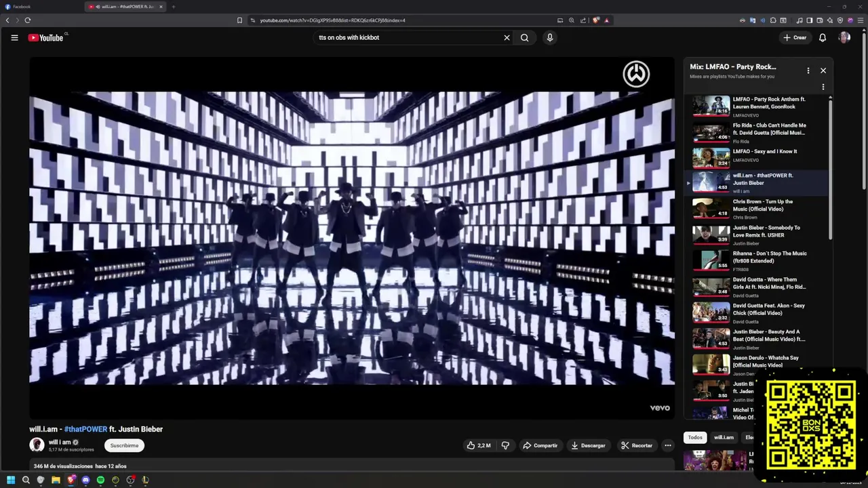Toggle the browser sidebar panel
This screenshot has height=488, width=868.
tap(810, 20)
